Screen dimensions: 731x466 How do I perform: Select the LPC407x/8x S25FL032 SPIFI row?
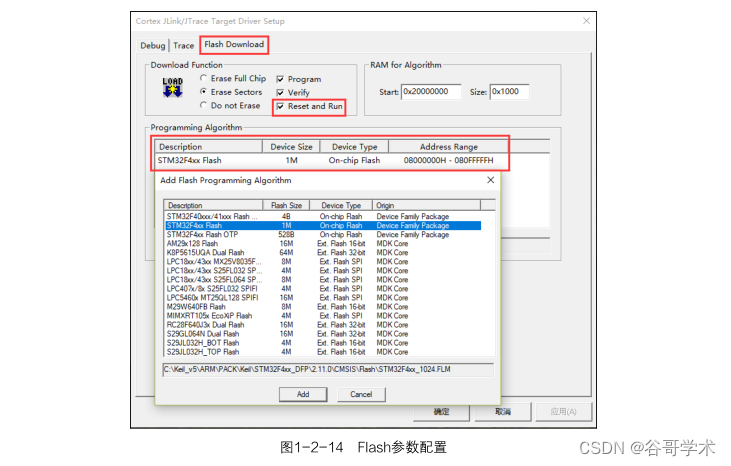[x=323, y=289]
